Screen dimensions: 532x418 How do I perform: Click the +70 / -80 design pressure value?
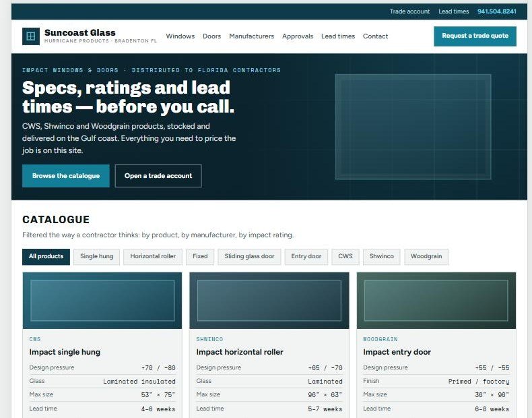click(158, 367)
